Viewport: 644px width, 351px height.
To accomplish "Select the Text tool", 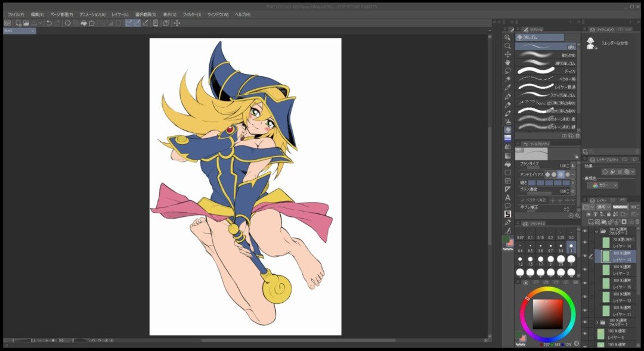I will coord(507,197).
